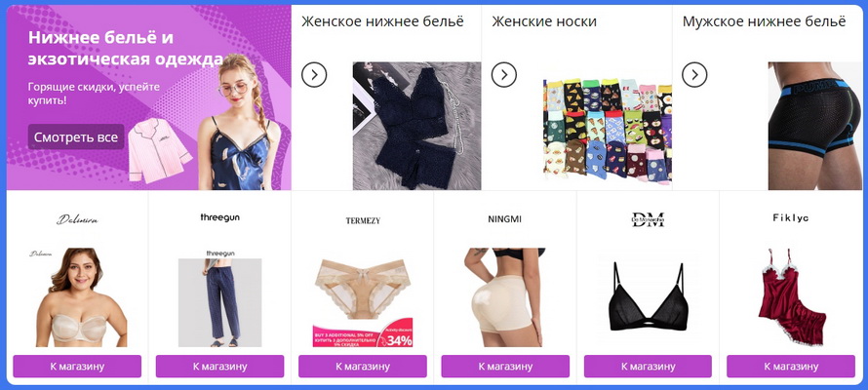868x390 pixels.
Task: Click the TERMEZY brand logo
Action: [x=363, y=220]
